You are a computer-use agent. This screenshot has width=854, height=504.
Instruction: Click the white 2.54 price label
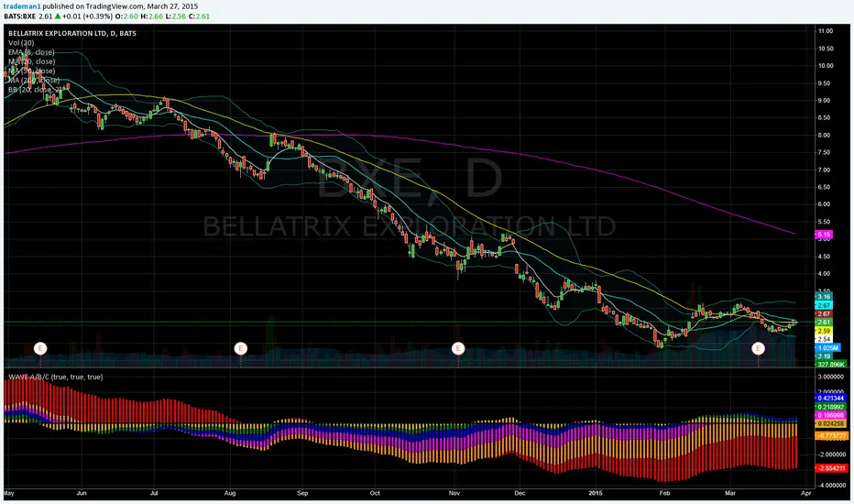tap(824, 339)
